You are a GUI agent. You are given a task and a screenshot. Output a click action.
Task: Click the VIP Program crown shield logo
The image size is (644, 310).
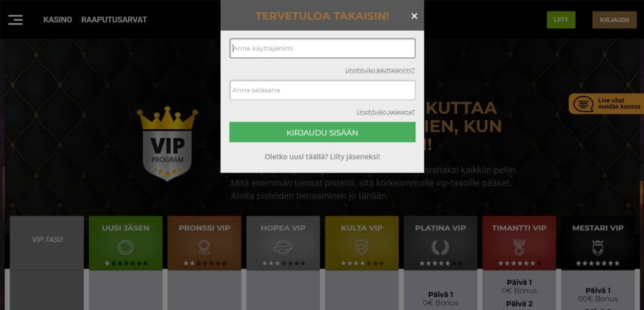tap(167, 143)
